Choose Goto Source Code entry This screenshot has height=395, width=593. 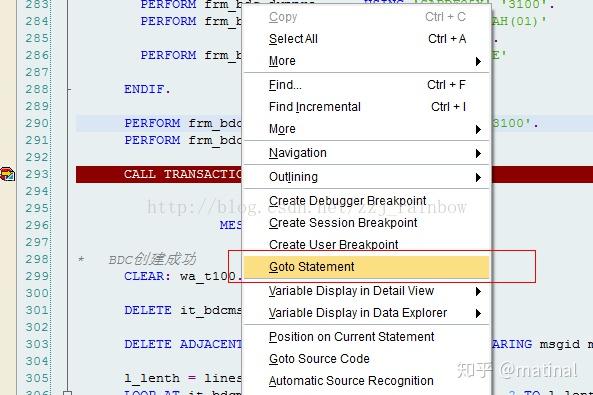(366, 359)
